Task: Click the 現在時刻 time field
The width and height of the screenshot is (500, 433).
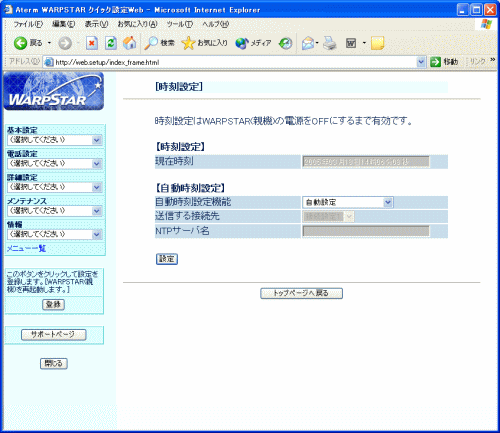Action: pyautogui.click(x=366, y=162)
